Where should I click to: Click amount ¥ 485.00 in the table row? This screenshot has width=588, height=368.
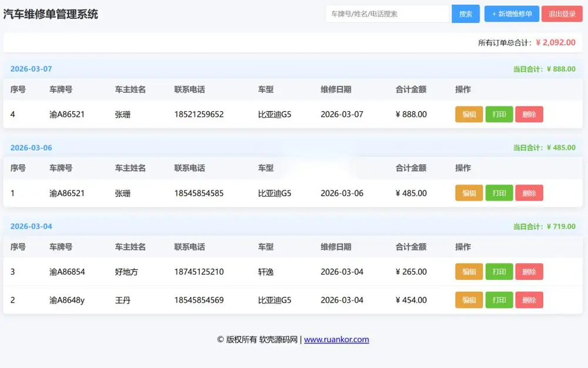coord(411,193)
